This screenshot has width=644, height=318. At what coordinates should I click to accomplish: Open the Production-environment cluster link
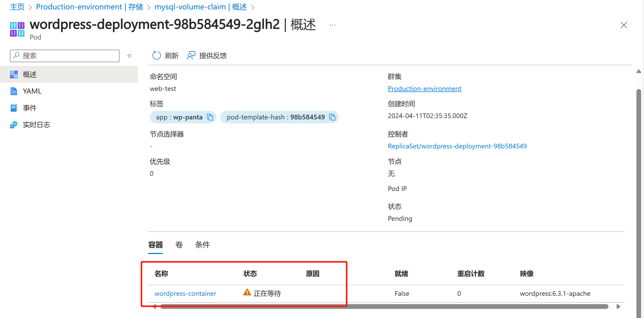pyautogui.click(x=424, y=89)
